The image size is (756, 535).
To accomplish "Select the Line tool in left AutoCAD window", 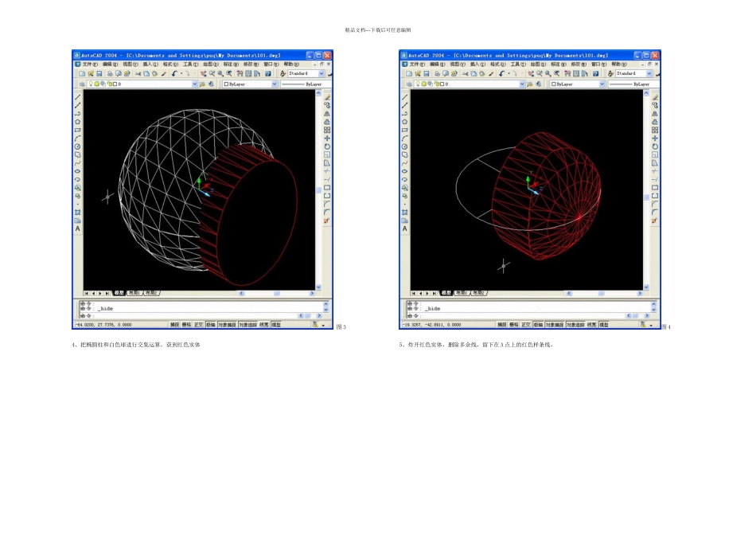I will (x=78, y=97).
